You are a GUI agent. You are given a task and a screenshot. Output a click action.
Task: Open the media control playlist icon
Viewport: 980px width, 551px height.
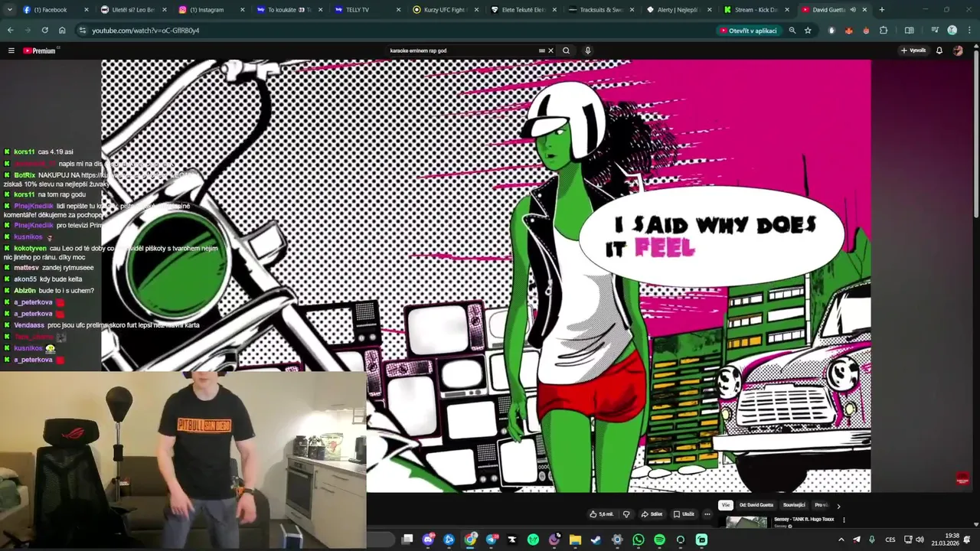click(935, 31)
